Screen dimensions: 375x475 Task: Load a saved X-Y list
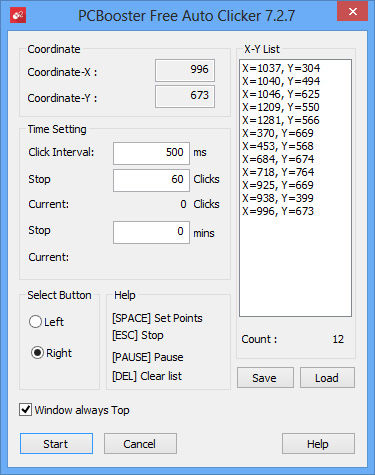(x=327, y=378)
